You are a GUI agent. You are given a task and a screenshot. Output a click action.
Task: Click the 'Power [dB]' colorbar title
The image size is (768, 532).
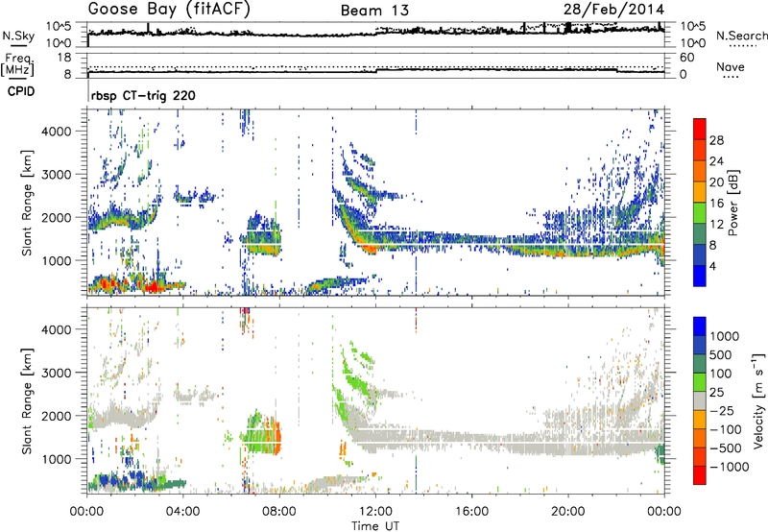click(x=732, y=203)
